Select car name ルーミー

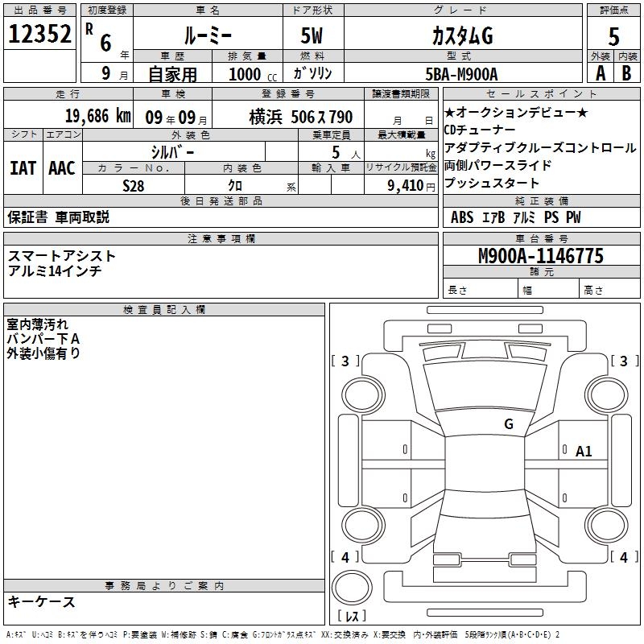(208, 35)
